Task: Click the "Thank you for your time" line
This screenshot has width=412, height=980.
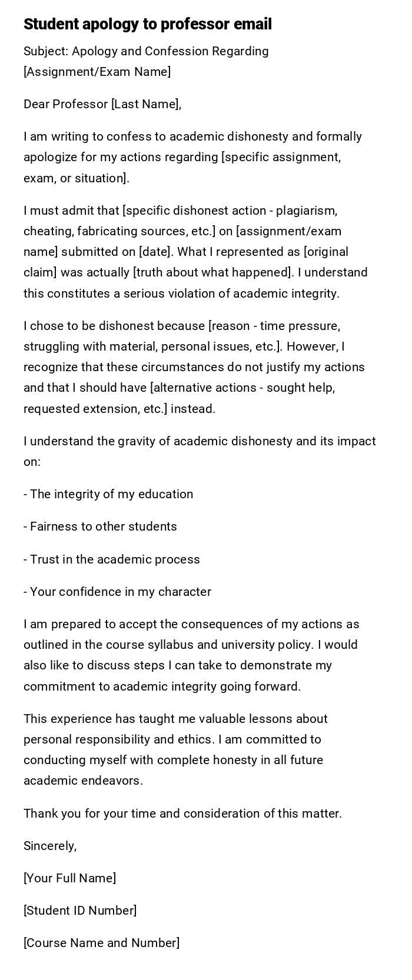Action: (182, 814)
